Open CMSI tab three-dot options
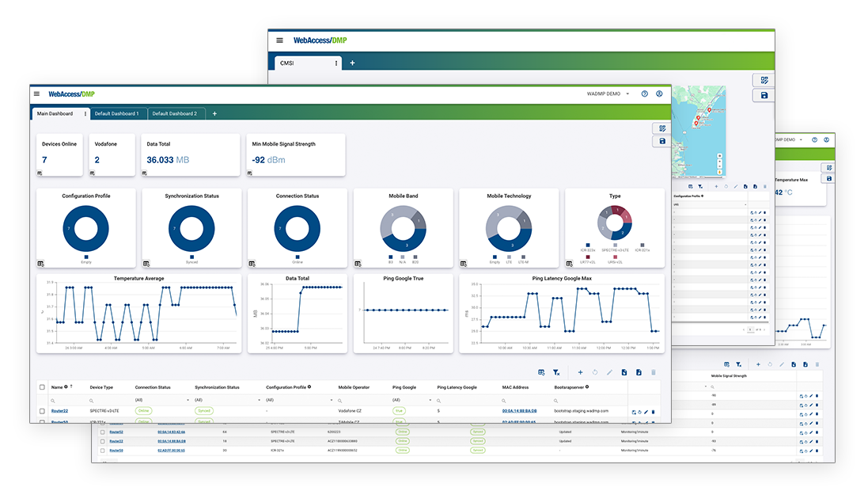This screenshot has height=491, width=868. tap(336, 63)
